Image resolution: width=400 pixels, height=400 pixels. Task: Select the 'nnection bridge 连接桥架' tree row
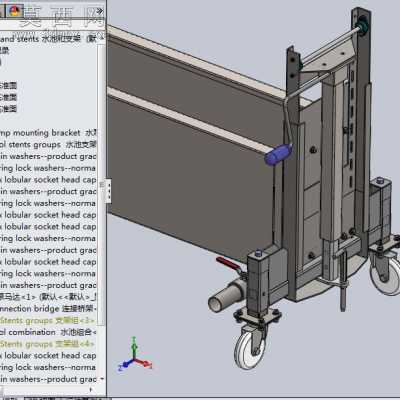(x=48, y=309)
